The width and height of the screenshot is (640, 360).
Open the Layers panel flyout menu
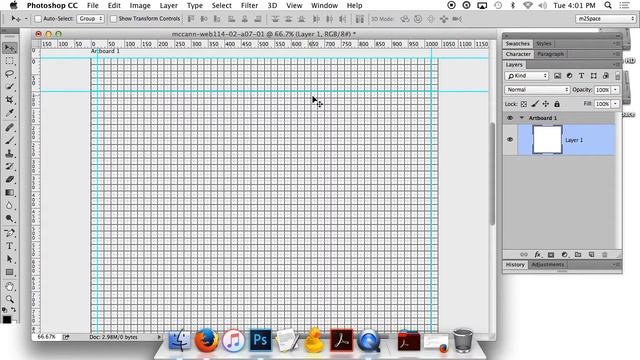(x=616, y=64)
